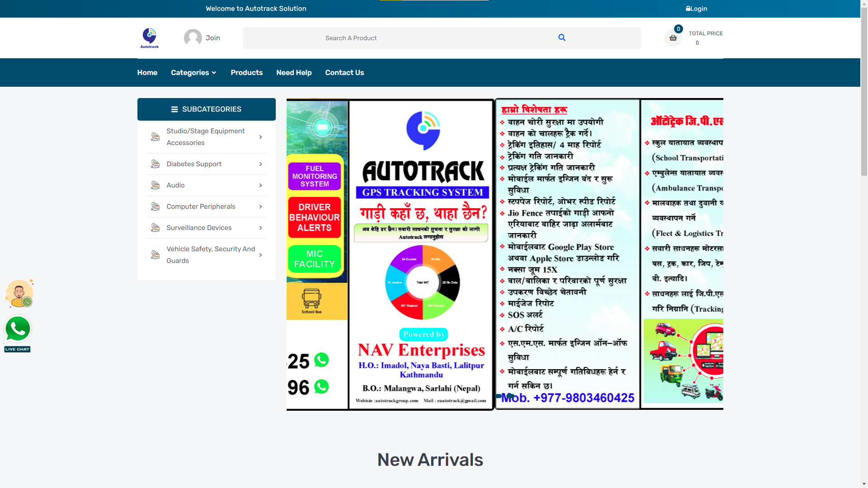868x488 pixels.
Task: Click the TOTAL PRICE label
Action: [x=706, y=33]
